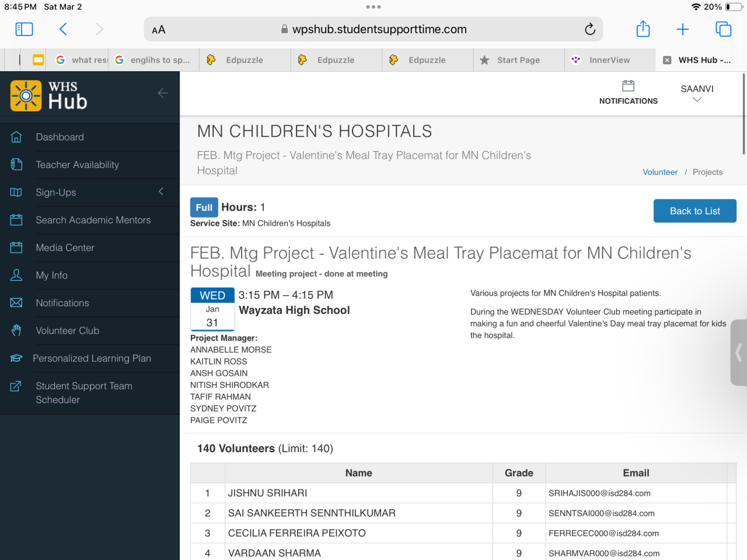Open NOTIFICATIONS calendar icon in header
The image size is (747, 560).
(x=629, y=86)
